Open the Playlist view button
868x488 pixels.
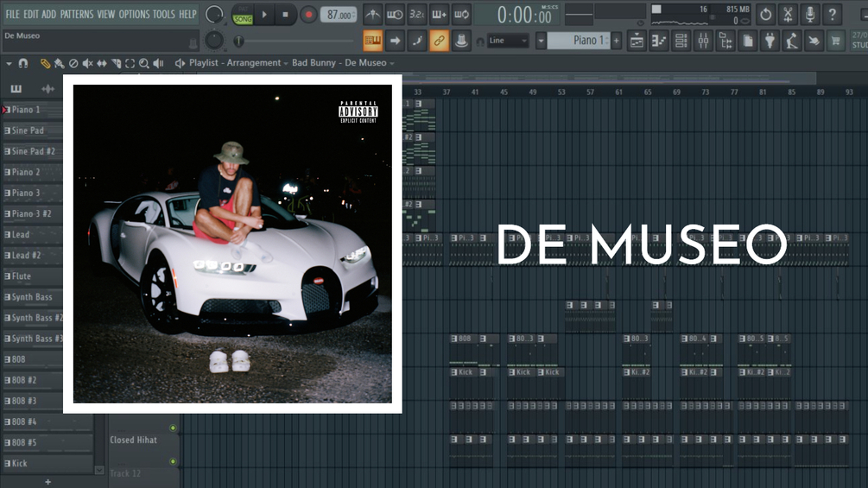pos(637,41)
